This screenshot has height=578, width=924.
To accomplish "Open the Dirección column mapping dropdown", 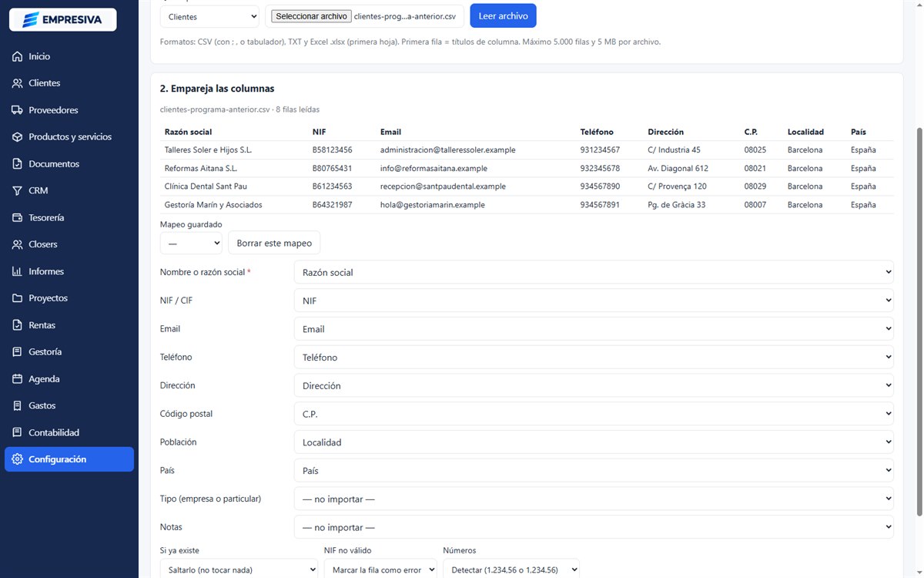I will tap(594, 385).
